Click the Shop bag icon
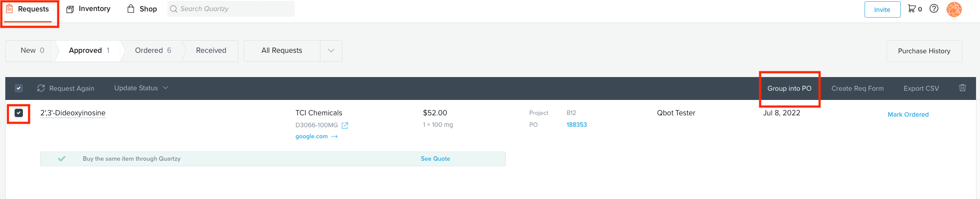 tap(131, 9)
